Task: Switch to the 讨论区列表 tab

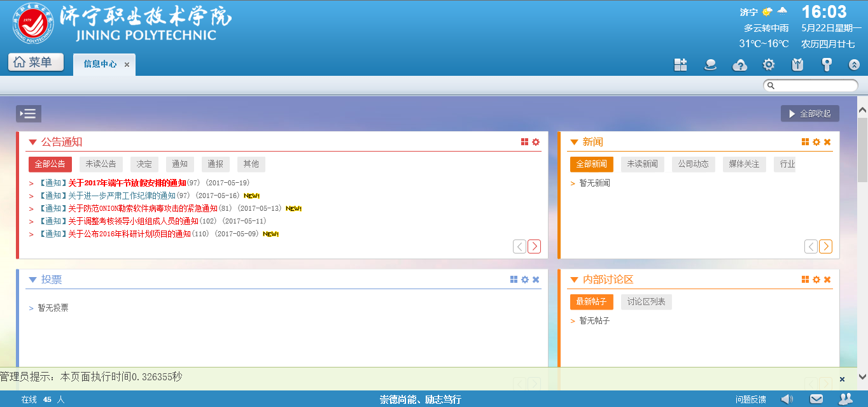Action: click(x=646, y=302)
